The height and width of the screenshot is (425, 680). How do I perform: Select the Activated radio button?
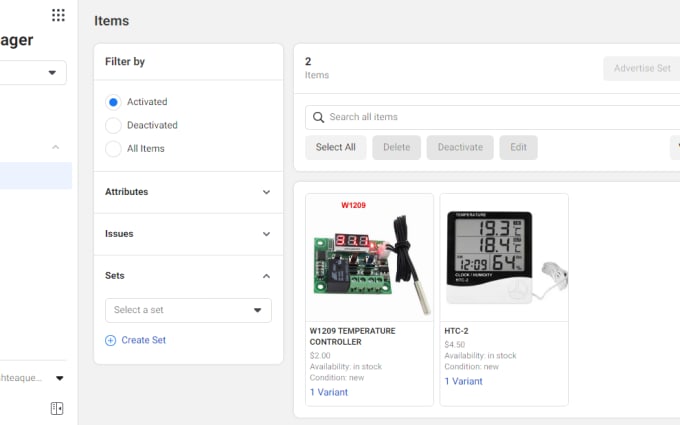click(113, 102)
